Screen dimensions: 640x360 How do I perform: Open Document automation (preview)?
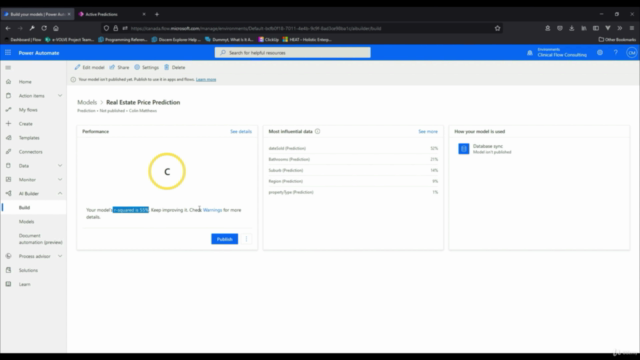pos(40,239)
